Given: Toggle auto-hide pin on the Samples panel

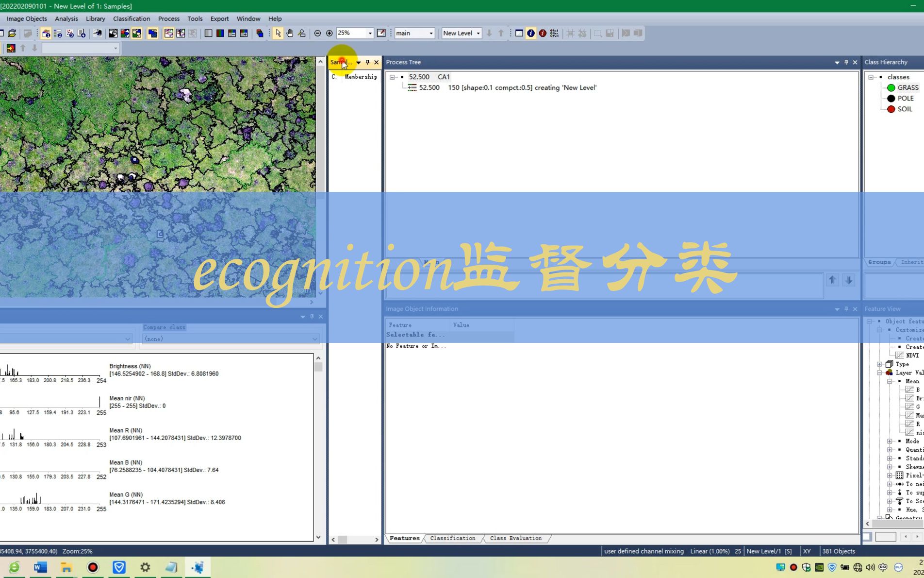Looking at the screenshot, I should (x=367, y=62).
